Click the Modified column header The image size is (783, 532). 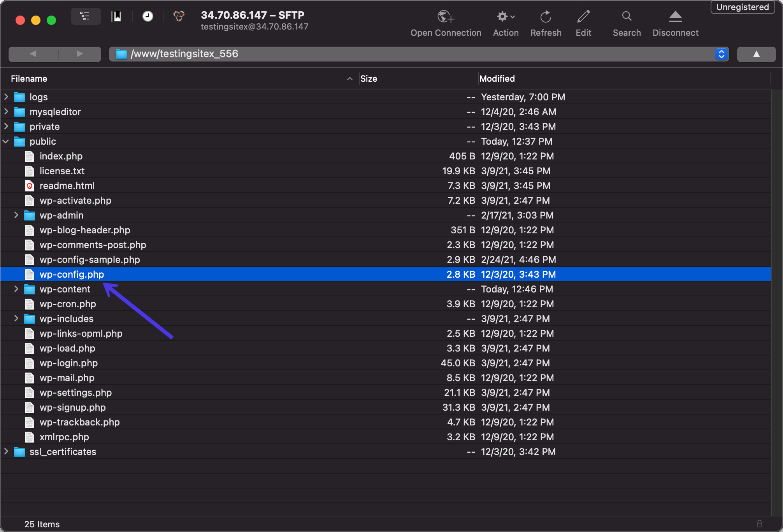coord(498,79)
